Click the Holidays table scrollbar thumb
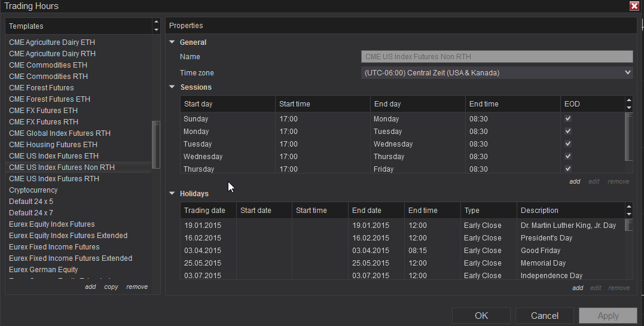 (629, 225)
